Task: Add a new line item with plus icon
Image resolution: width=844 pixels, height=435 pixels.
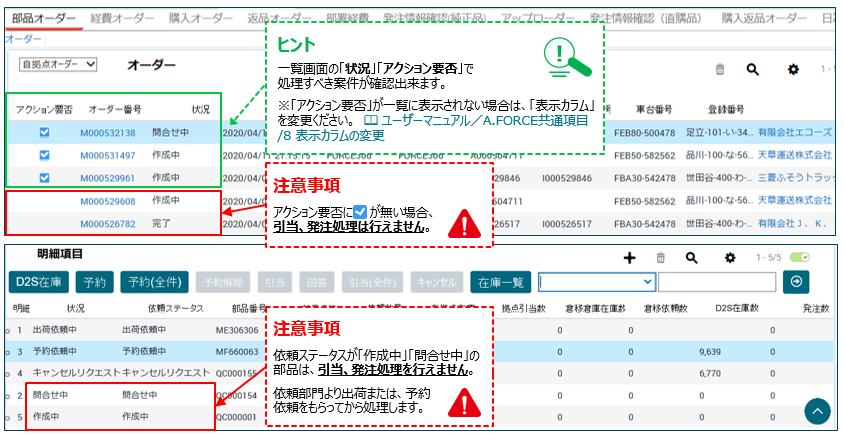Action: pyautogui.click(x=629, y=257)
